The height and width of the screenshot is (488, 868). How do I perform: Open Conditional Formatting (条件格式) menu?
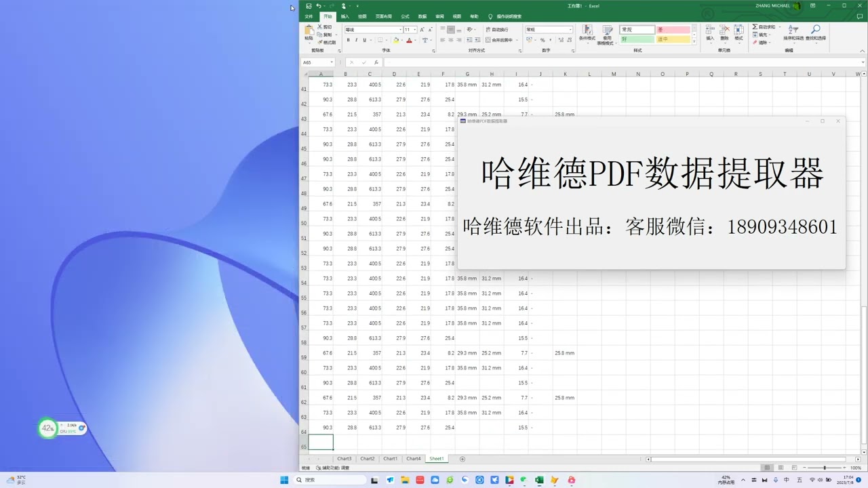(587, 35)
